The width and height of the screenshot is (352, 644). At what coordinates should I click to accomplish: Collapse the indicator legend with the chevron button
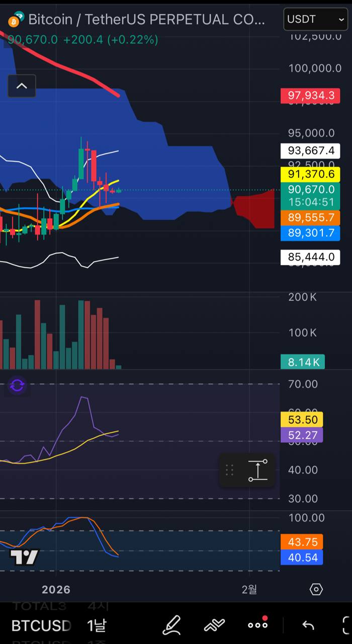(22, 86)
